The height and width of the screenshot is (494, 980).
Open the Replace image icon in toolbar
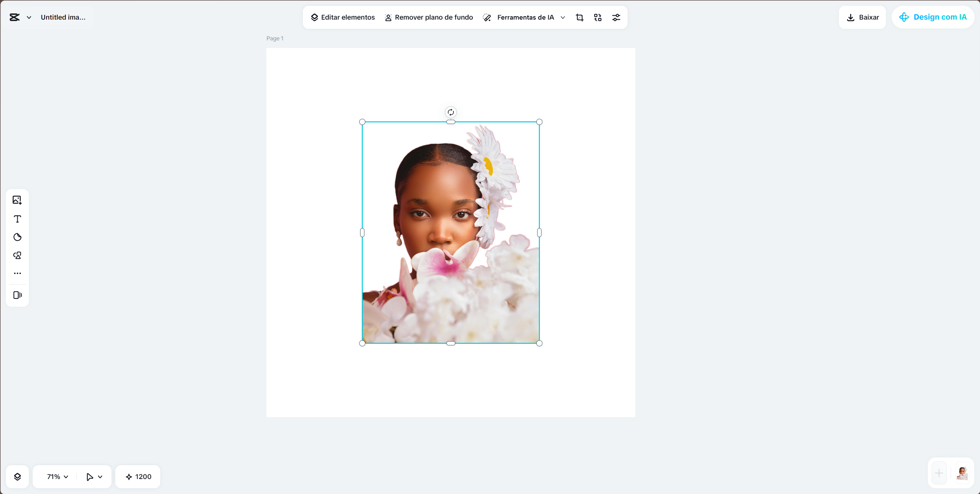pos(598,17)
